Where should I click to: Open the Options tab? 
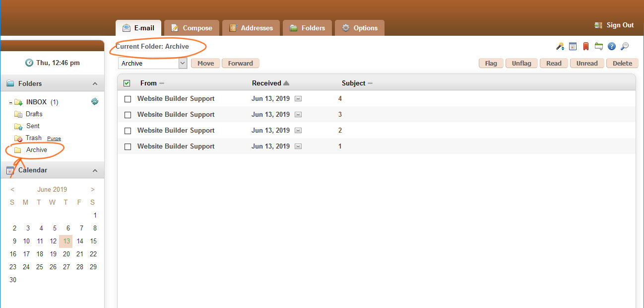pos(360,28)
